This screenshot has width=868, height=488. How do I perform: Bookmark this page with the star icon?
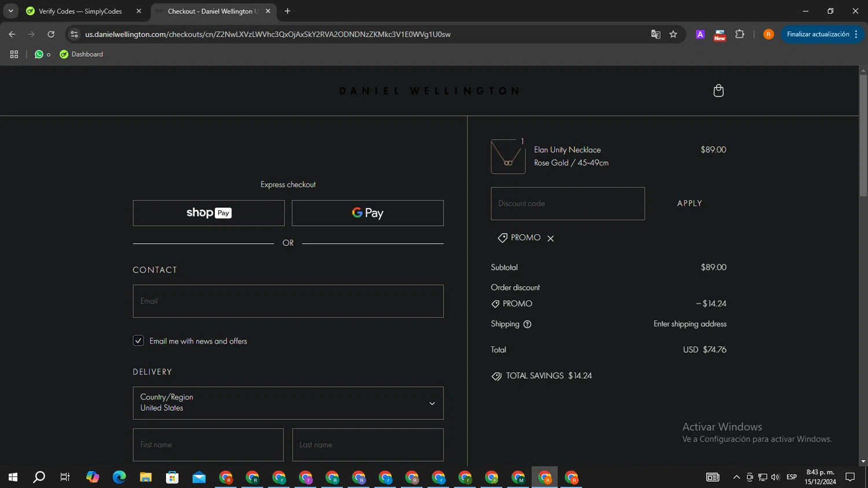pyautogui.click(x=673, y=34)
